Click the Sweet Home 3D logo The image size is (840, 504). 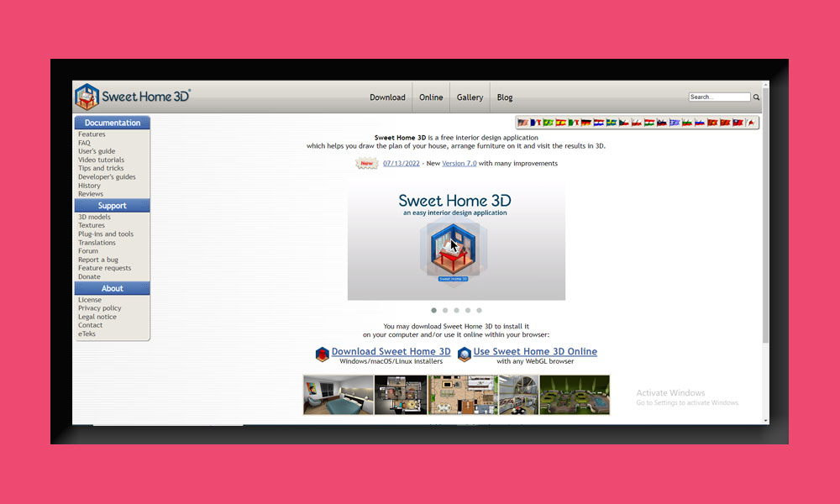click(133, 97)
